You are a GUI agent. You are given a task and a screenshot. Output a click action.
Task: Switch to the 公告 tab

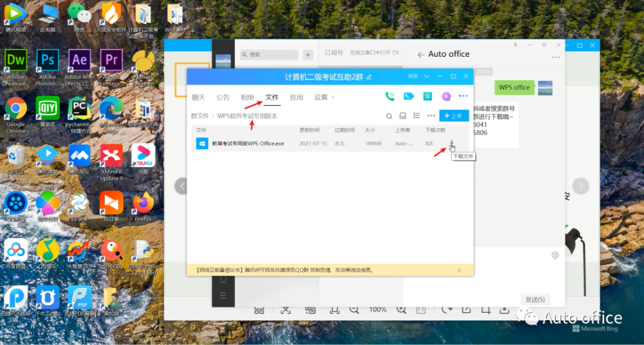tap(223, 97)
